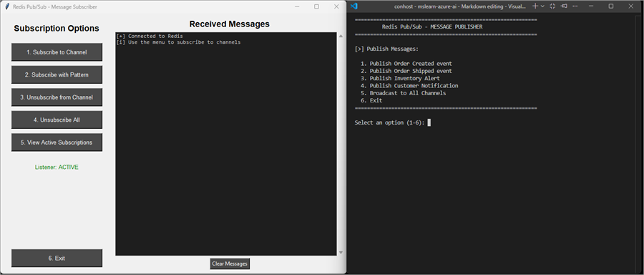Click scrollbar up arrow in Received Messages
This screenshot has width=644, height=275.
point(341,37)
